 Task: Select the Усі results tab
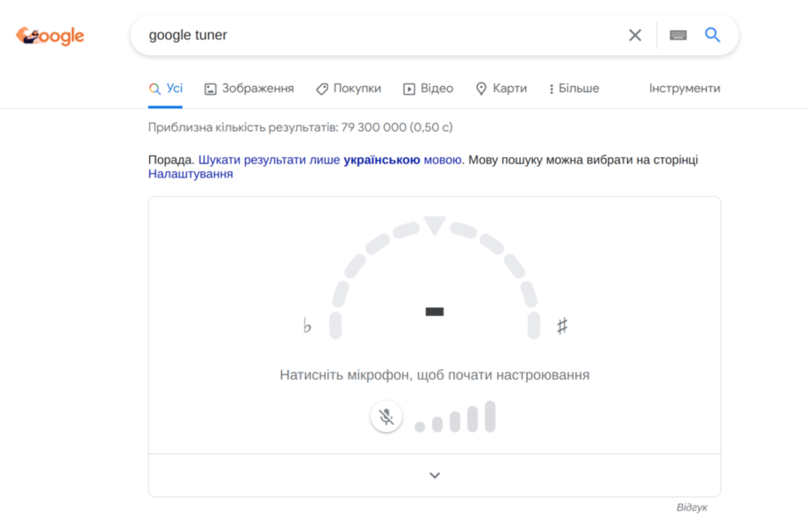pyautogui.click(x=166, y=88)
